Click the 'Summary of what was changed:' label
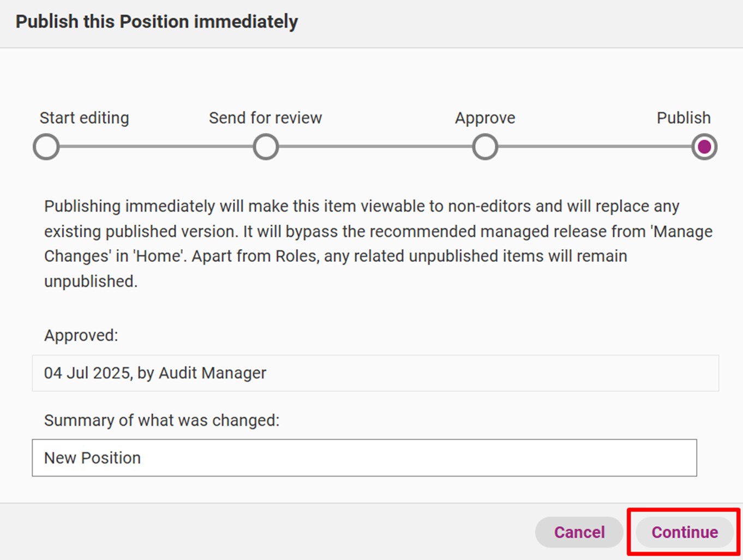743x560 pixels. pos(161,420)
